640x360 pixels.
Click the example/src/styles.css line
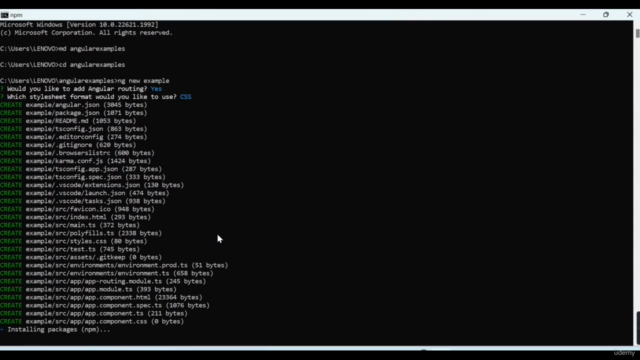tap(73, 241)
